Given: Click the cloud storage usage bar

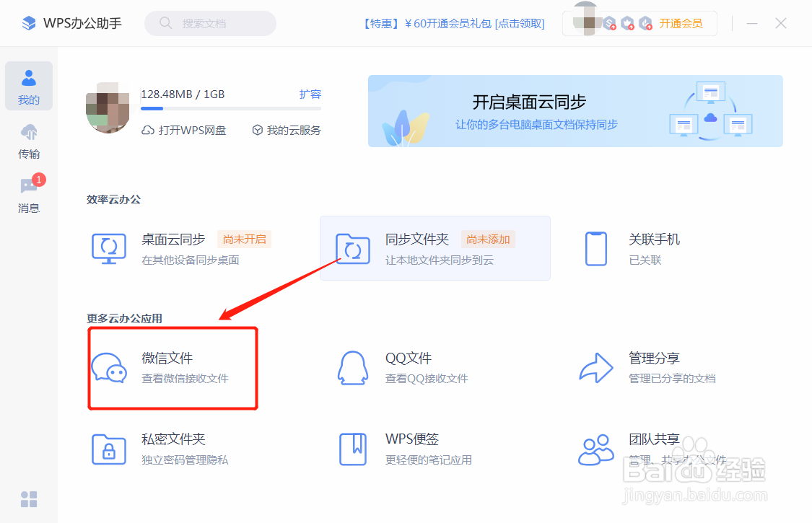Looking at the screenshot, I should coord(231,108).
